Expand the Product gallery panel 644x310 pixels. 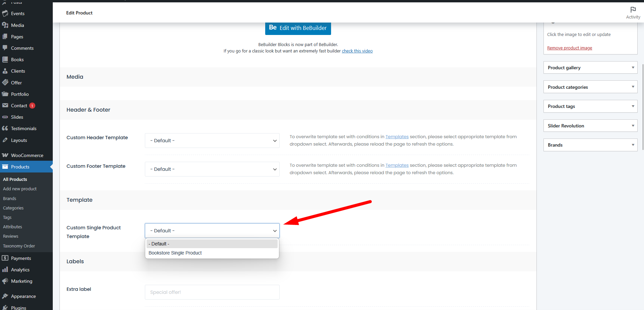pos(633,68)
